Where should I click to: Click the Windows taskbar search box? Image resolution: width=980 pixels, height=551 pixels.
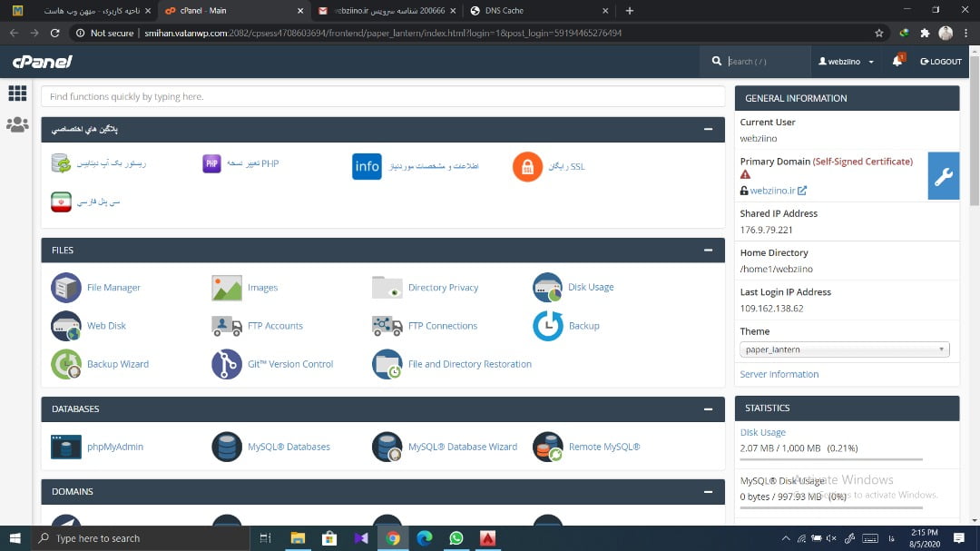click(x=140, y=538)
